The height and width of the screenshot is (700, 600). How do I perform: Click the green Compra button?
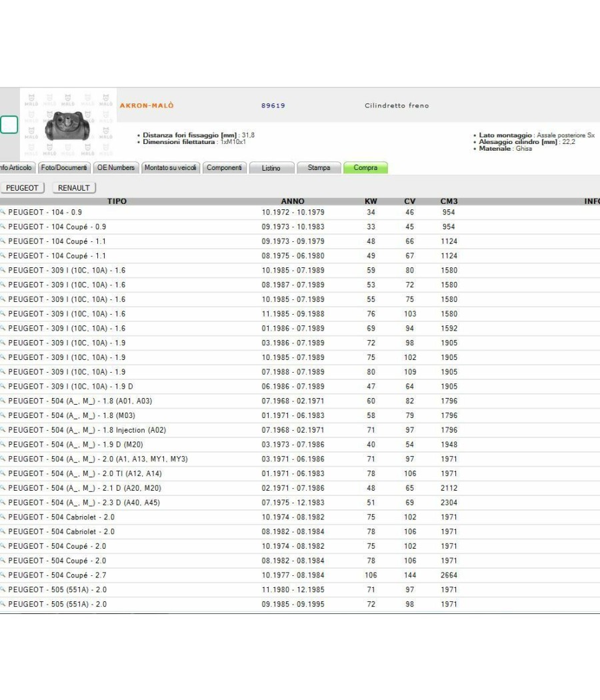[365, 168]
